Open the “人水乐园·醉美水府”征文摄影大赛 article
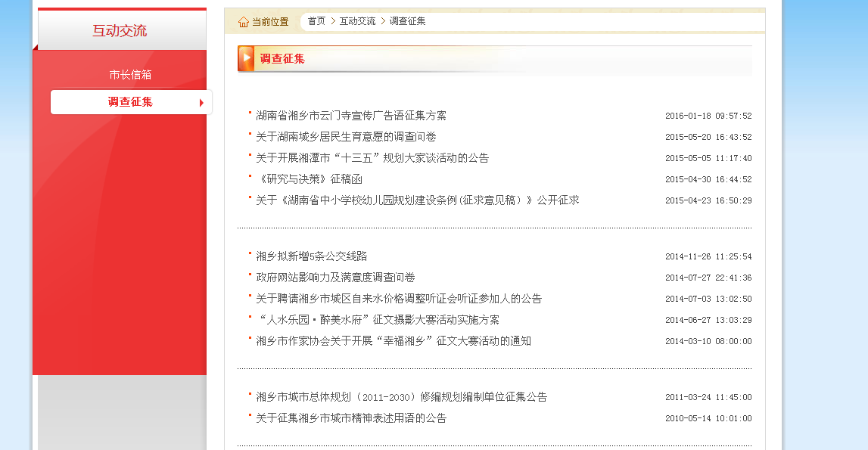Image resolution: width=868 pixels, height=450 pixels. (377, 319)
